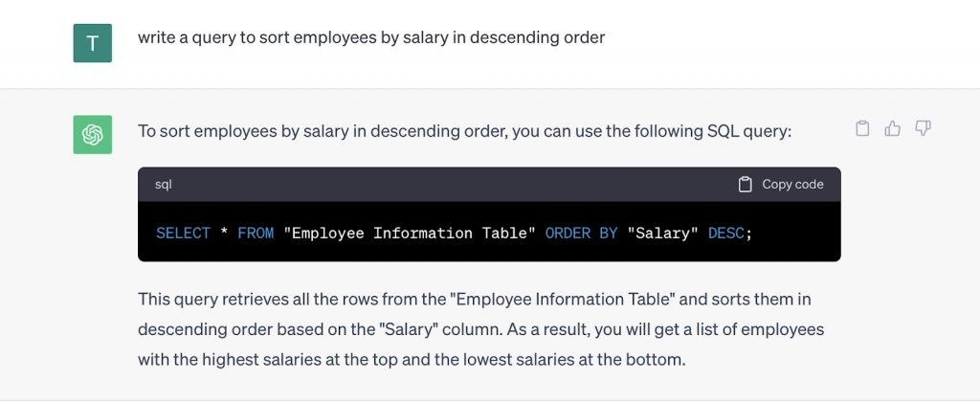Click the clipboard icon in code header
The height and width of the screenshot is (403, 980).
pyautogui.click(x=745, y=185)
